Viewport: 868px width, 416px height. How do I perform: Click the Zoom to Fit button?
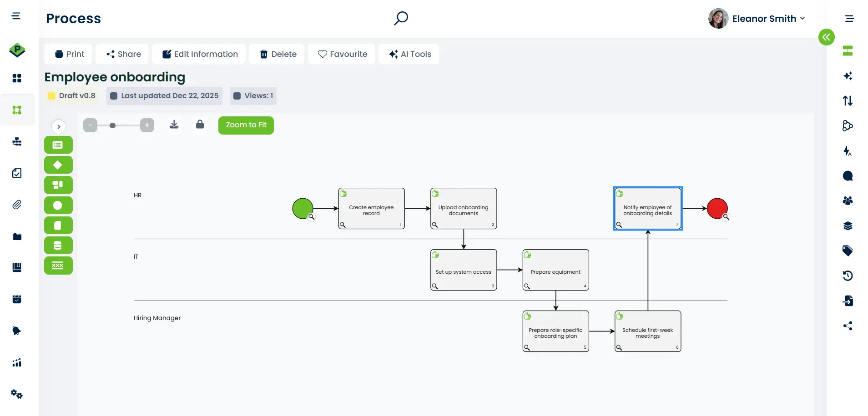pyautogui.click(x=246, y=125)
